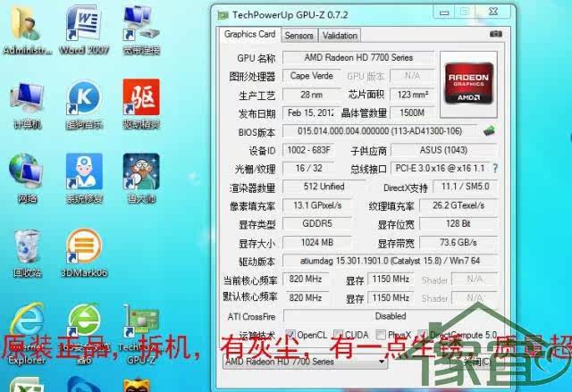
Task: Launch the system repair doctor icon
Action: tap(84, 179)
